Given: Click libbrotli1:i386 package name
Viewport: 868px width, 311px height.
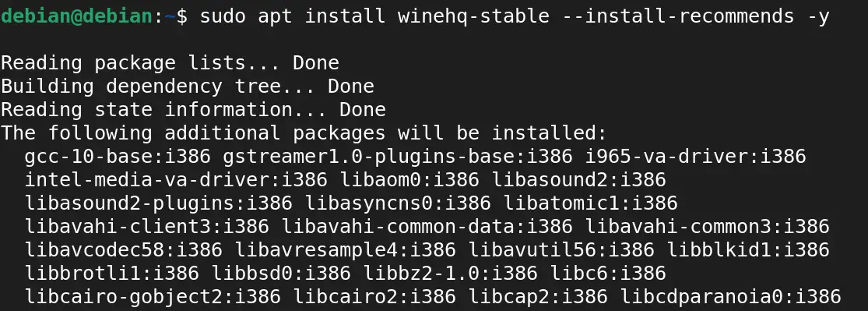Looking at the screenshot, I should [112, 274].
